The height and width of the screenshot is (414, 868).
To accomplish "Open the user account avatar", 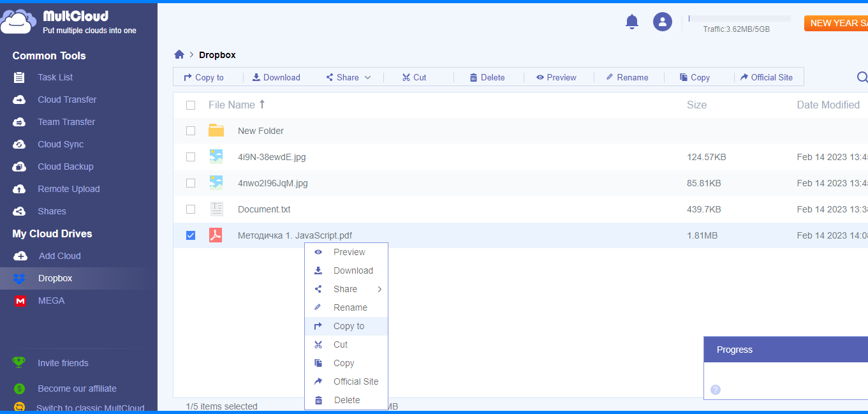I will (663, 22).
